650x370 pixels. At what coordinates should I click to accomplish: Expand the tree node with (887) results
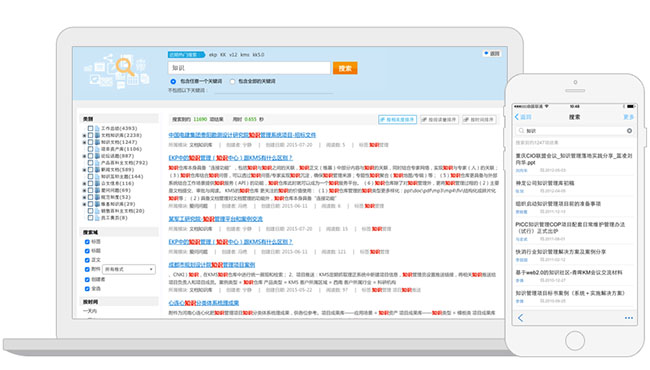click(x=85, y=156)
